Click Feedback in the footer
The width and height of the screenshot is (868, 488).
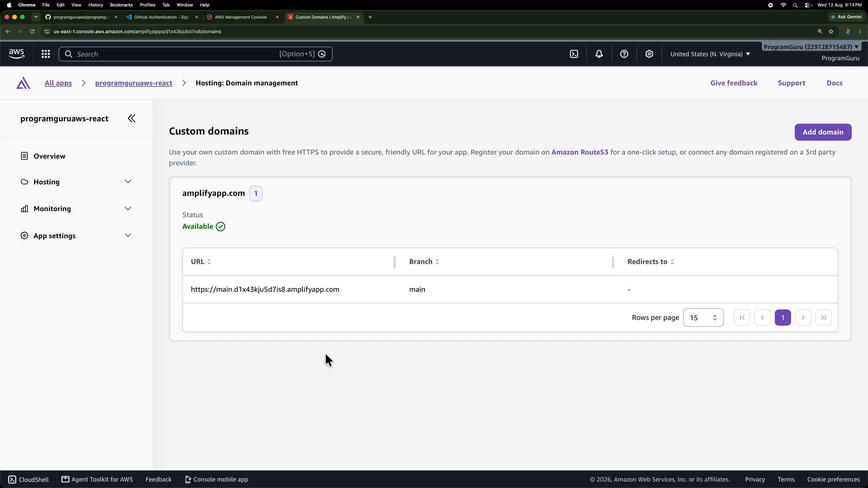158,479
